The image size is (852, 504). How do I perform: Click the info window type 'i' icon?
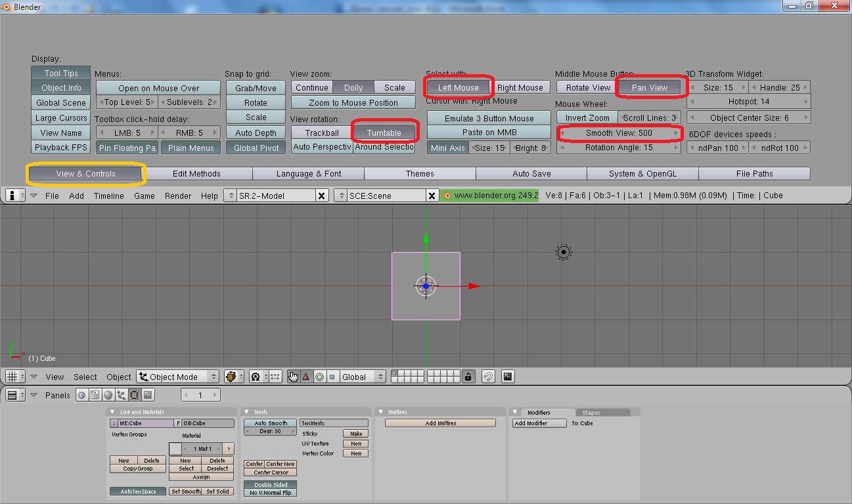14,196
